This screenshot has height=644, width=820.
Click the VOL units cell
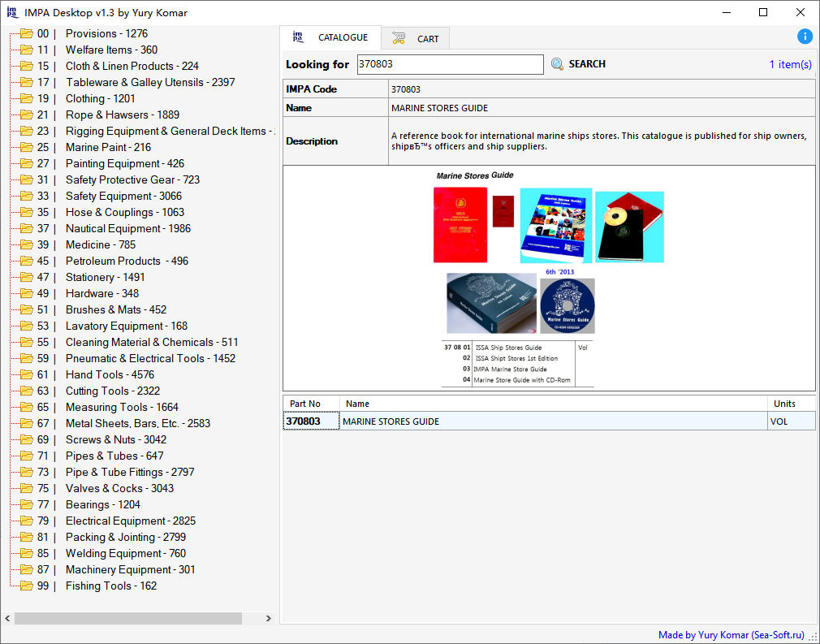[792, 421]
